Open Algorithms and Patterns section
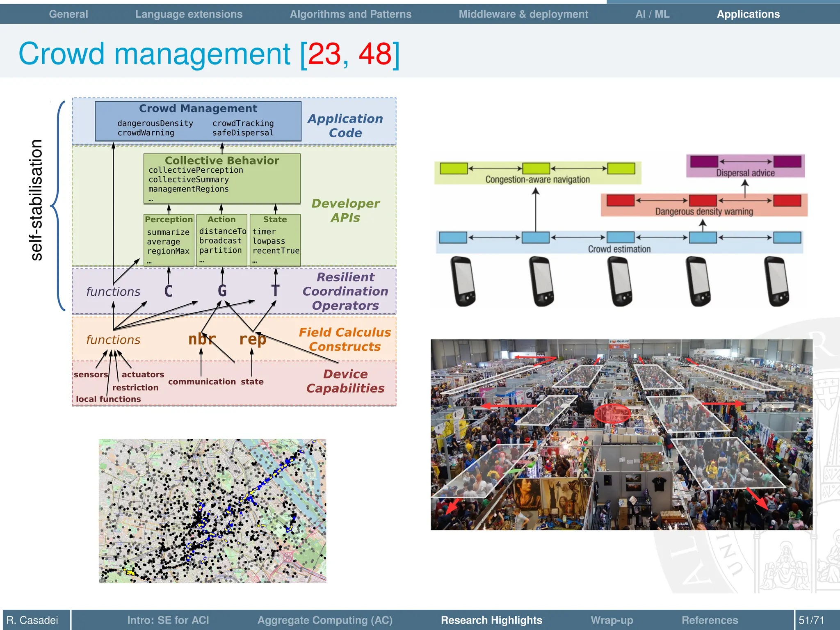This screenshot has width=840, height=630. pos(350,14)
